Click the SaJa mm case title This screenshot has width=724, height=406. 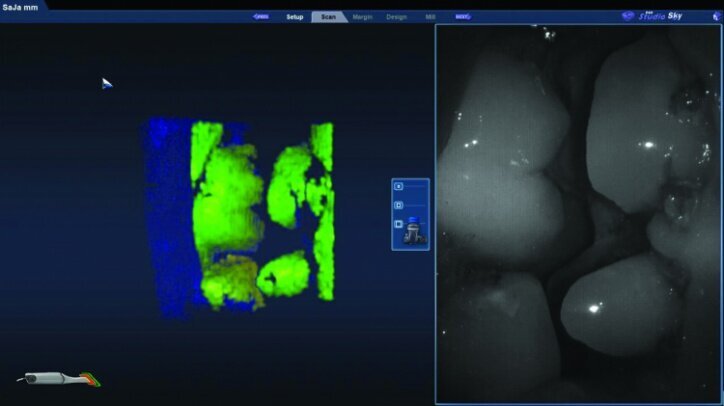pyautogui.click(x=20, y=7)
